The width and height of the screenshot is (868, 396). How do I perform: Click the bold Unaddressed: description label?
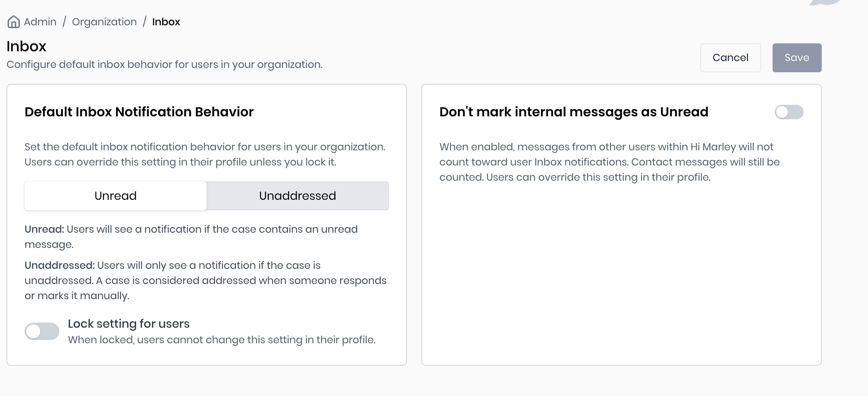pyautogui.click(x=60, y=265)
